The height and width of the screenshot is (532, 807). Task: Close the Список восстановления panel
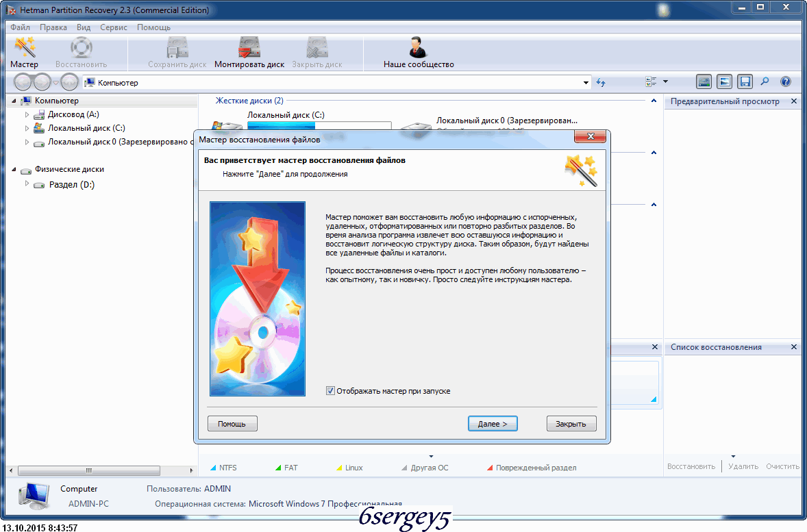pyautogui.click(x=793, y=347)
